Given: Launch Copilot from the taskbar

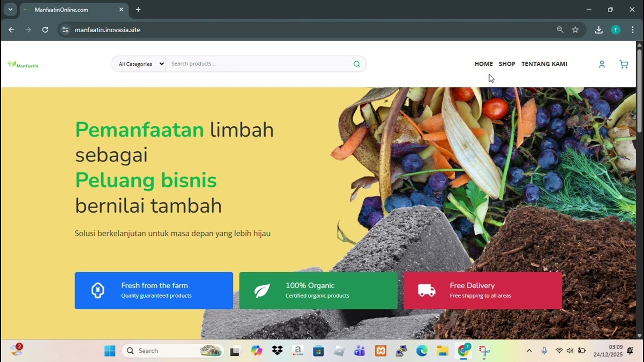Looking at the screenshot, I should [257, 351].
